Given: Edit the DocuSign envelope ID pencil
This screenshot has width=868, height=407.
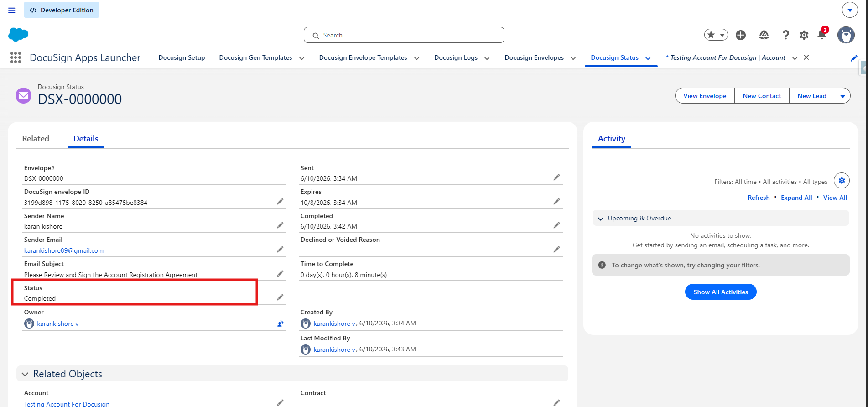Looking at the screenshot, I should coord(280,202).
